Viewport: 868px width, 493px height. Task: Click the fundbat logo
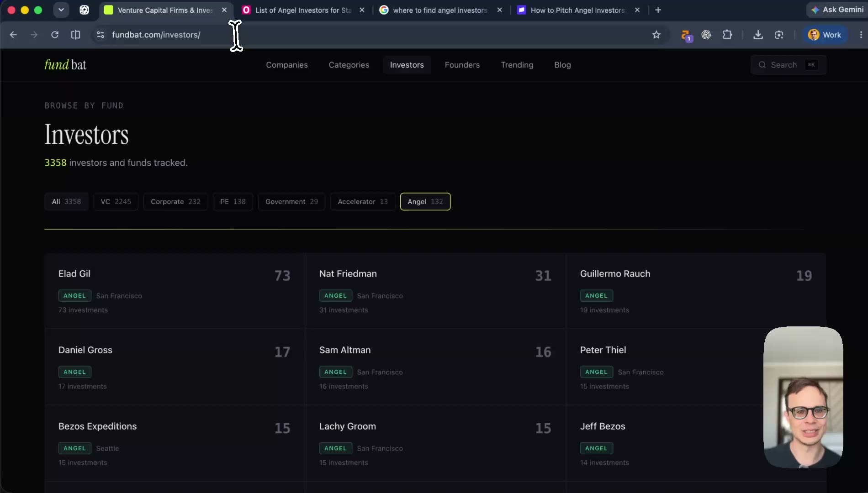tap(65, 65)
